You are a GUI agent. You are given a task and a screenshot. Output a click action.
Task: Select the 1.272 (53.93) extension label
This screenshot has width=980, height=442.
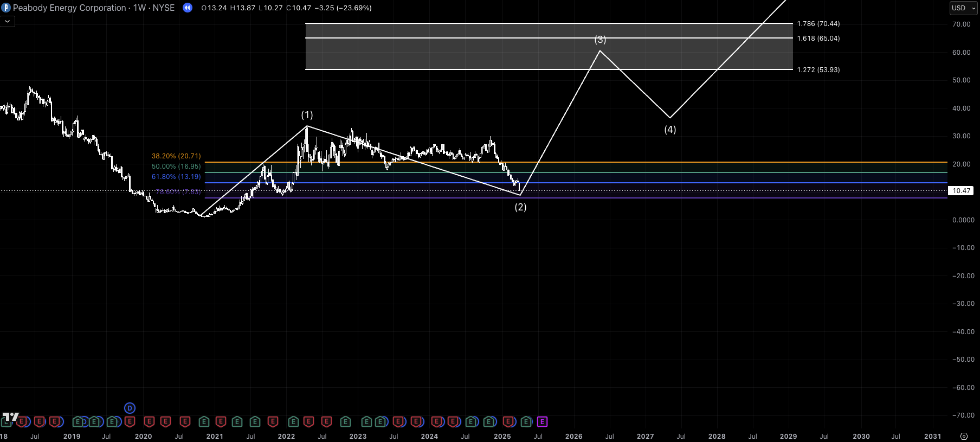818,70
